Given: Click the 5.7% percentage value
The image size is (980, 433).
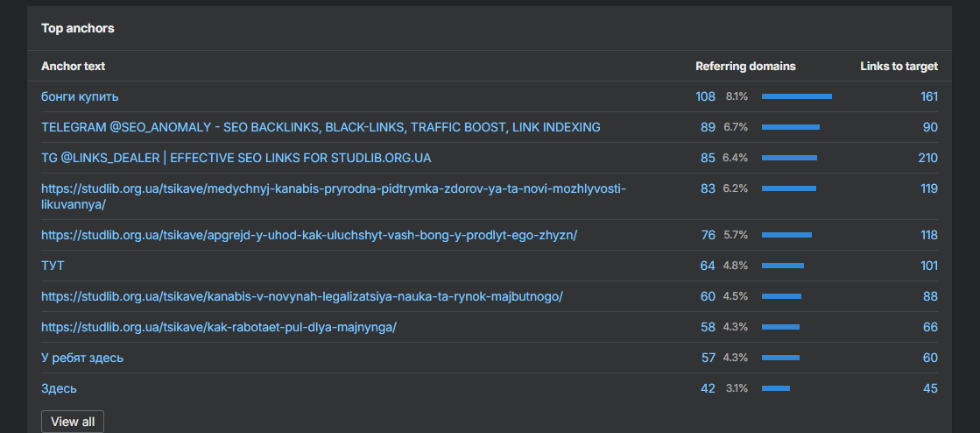Looking at the screenshot, I should (737, 235).
